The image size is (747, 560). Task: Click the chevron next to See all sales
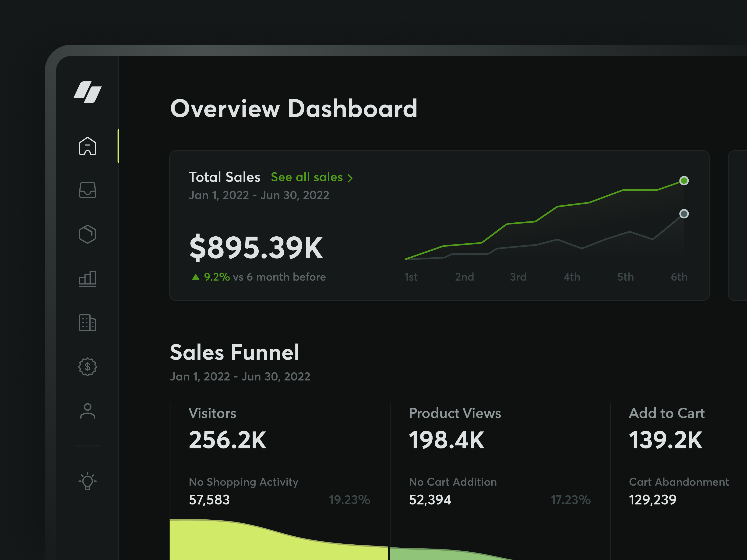351,178
